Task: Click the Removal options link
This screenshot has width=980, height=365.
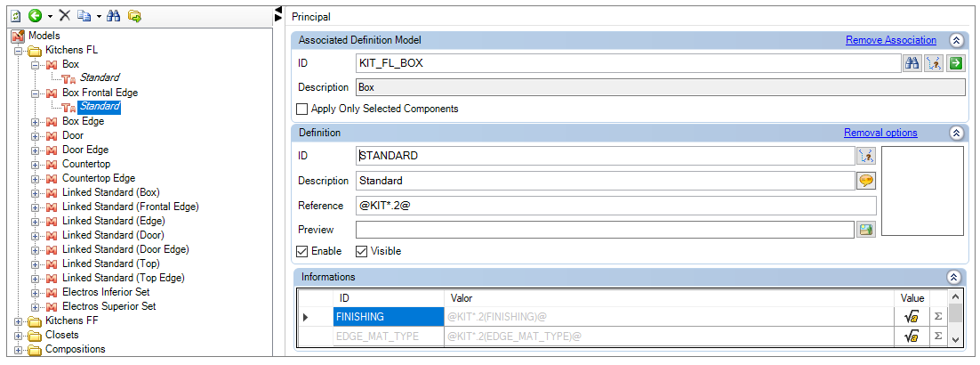Action: click(x=880, y=133)
